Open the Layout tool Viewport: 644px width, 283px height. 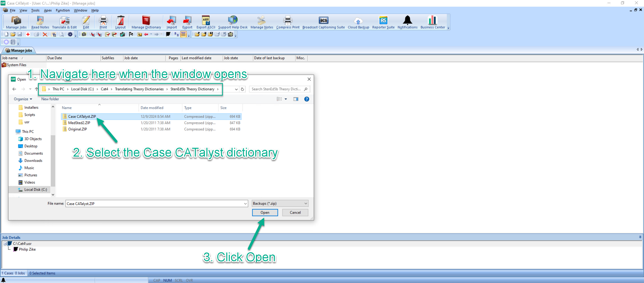click(120, 22)
